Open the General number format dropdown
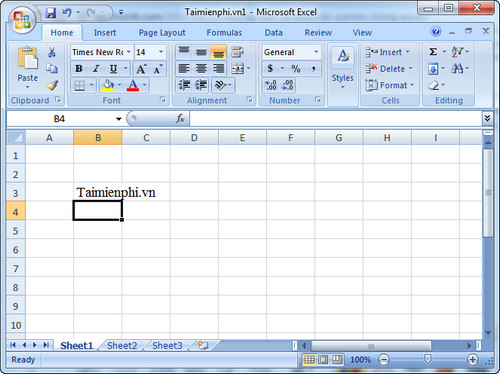This screenshot has width=500, height=374. (316, 52)
